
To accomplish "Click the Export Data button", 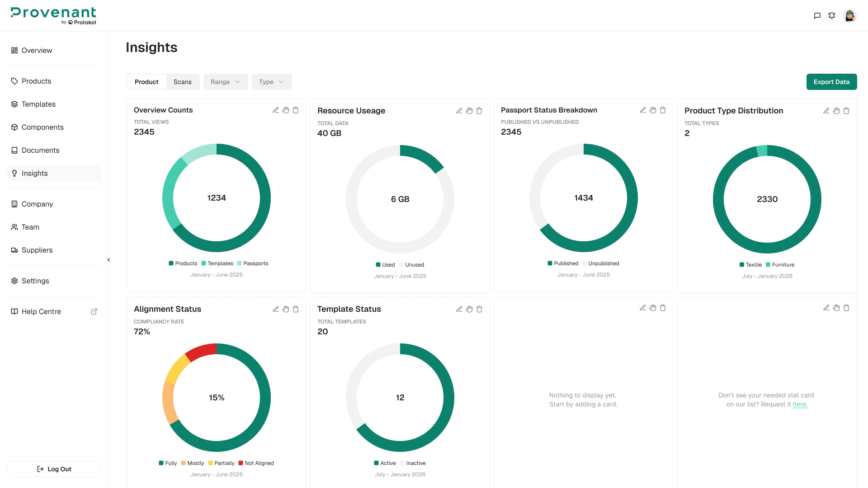I will (x=832, y=82).
